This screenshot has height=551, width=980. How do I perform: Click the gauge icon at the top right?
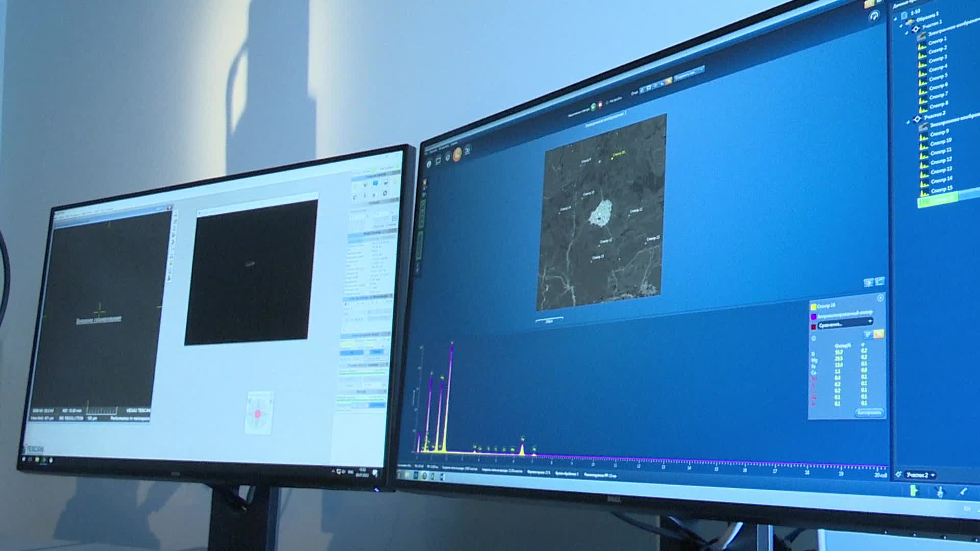(875, 16)
